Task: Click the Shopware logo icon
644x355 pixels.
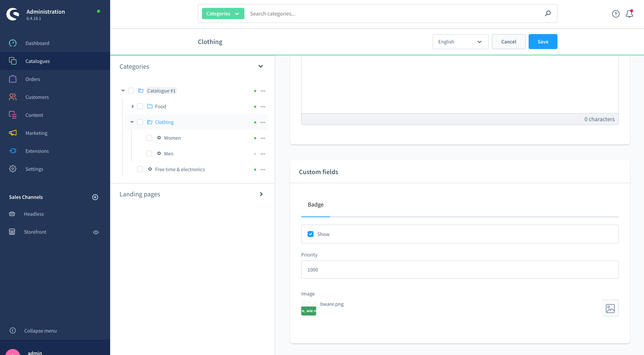Action: (x=13, y=14)
